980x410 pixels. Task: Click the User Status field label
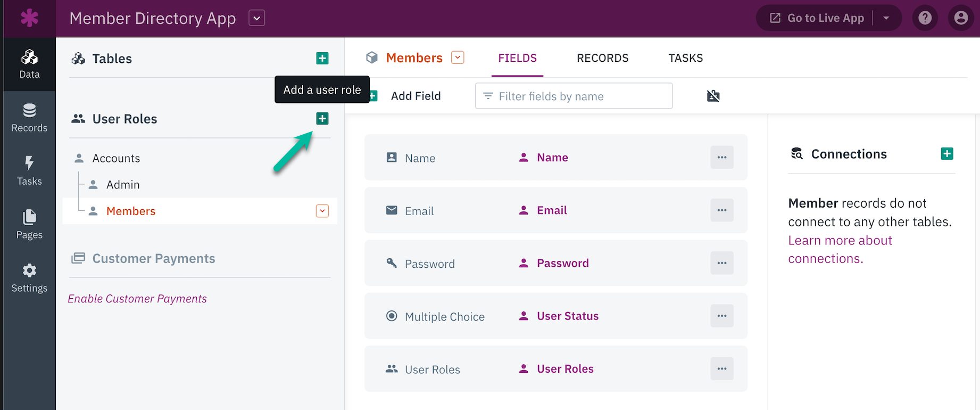tap(568, 316)
